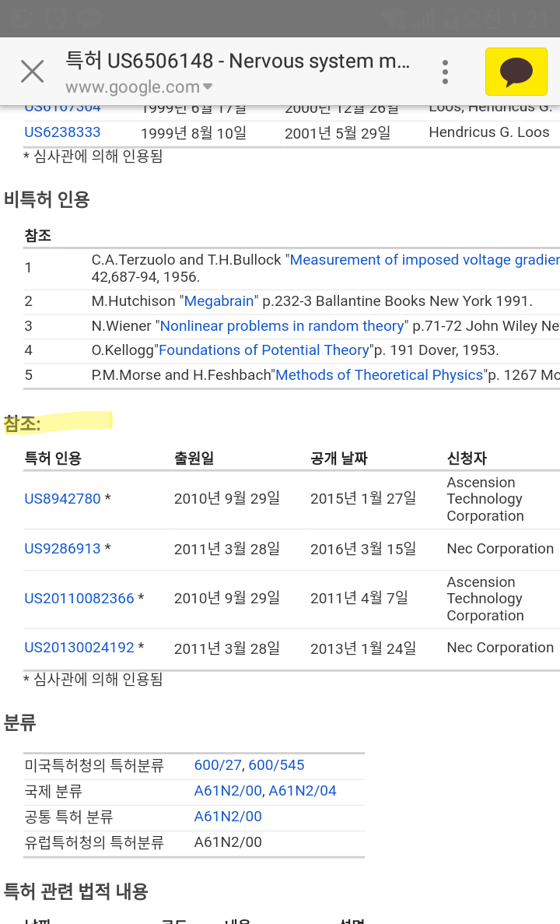Select date '2001년 5월 29일'

click(338, 133)
